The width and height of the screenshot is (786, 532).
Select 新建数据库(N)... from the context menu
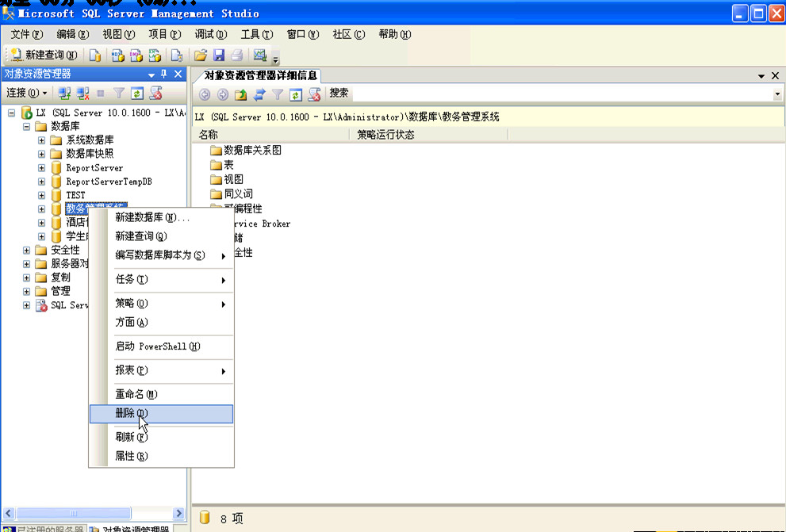pyautogui.click(x=161, y=217)
